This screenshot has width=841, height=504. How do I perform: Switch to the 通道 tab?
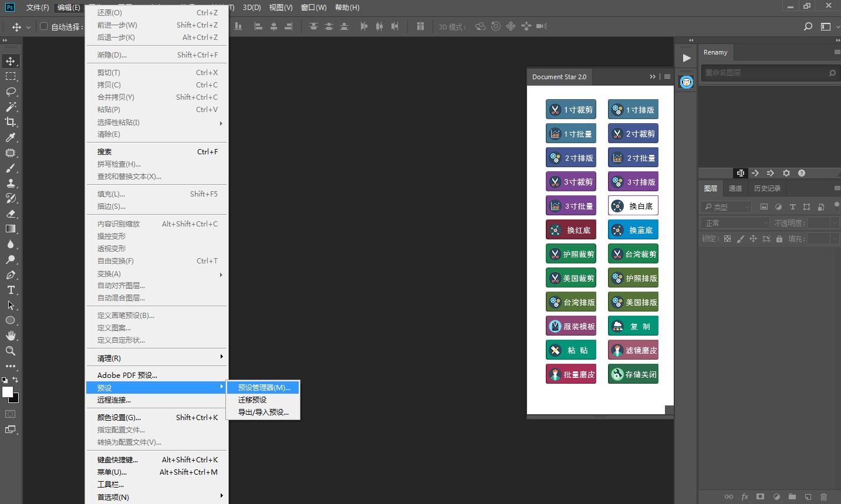click(x=735, y=188)
